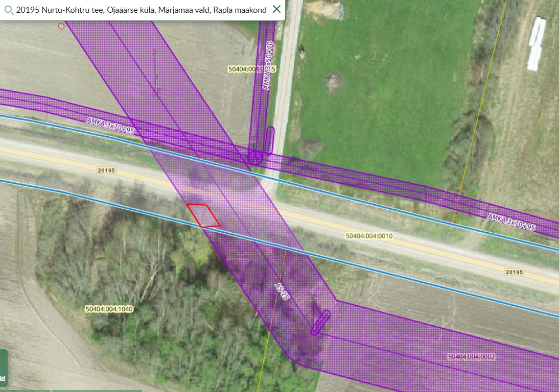Click the 20195 road number below 50404:004:0010
559x392 pixels.
click(514, 272)
